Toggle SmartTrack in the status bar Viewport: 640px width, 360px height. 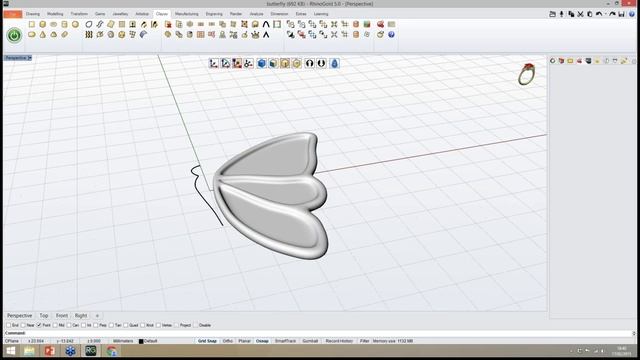pos(286,341)
